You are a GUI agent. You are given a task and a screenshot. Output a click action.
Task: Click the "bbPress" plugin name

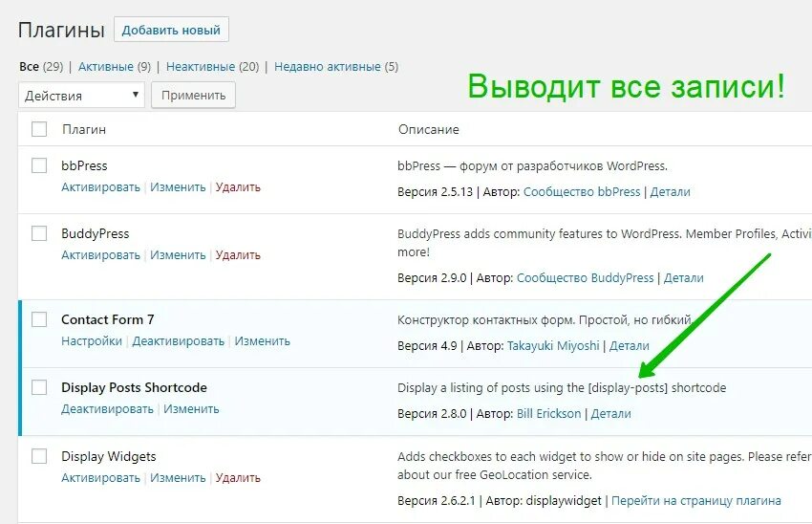84,165
